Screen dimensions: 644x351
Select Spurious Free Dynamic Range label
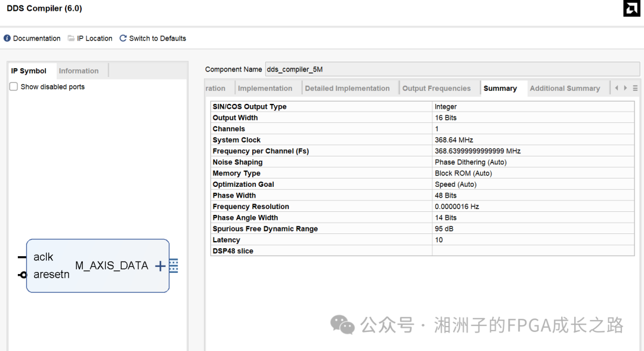click(265, 229)
